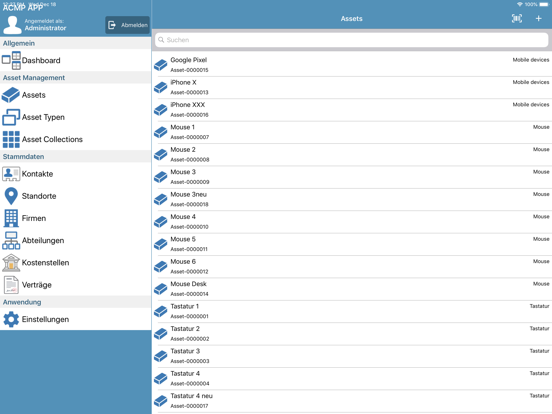The image size is (552, 414).
Task: Open the Tastatur 4 asset name
Action: 185,374
